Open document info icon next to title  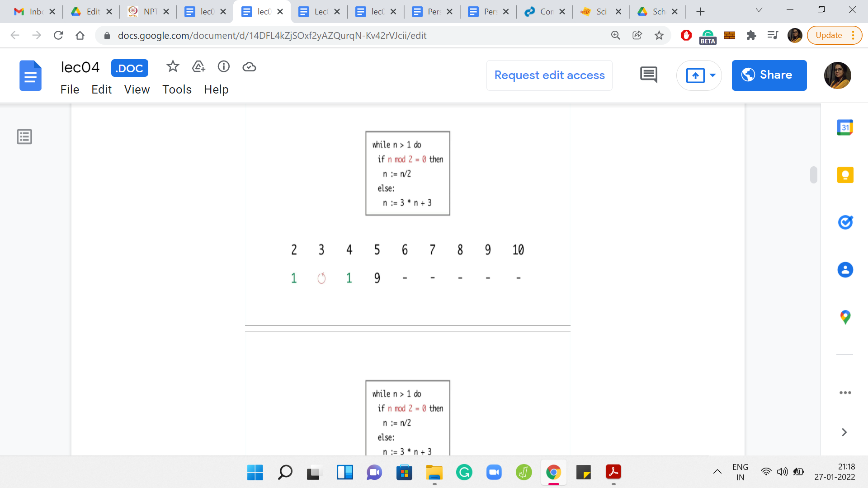[x=224, y=67]
